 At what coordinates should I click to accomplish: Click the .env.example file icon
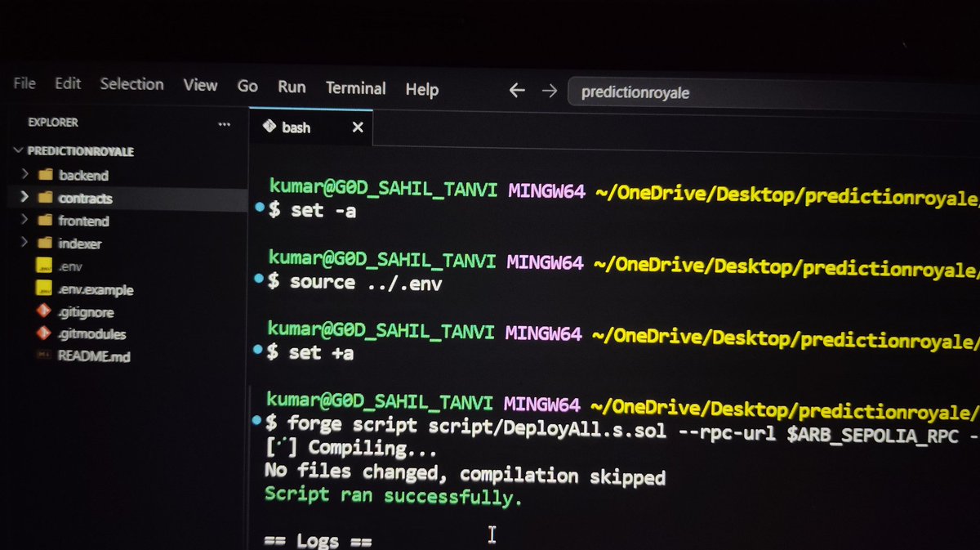pos(44,289)
